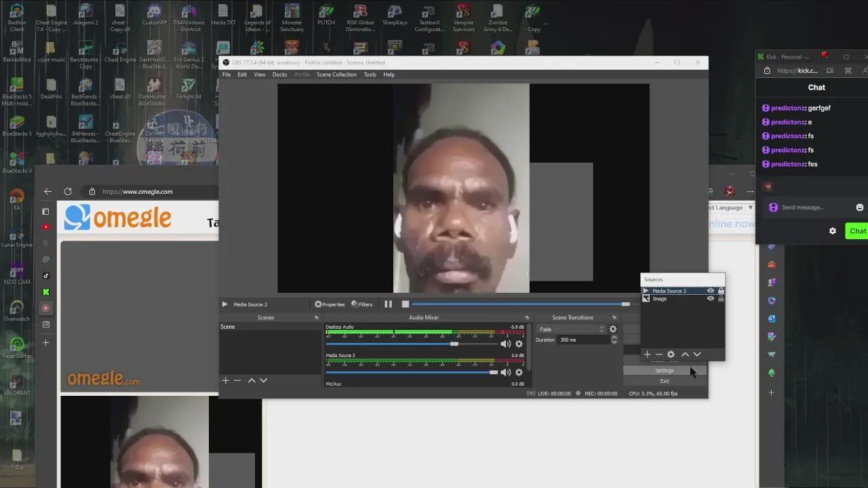Open the Audio Mixer panel menu
Image resolution: width=868 pixels, height=488 pixels.
pyautogui.click(x=527, y=317)
